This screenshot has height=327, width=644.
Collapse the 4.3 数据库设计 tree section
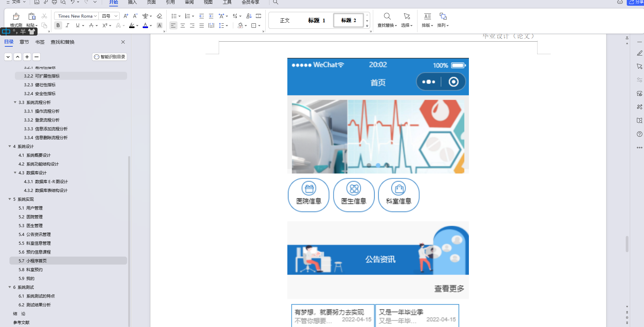coord(15,173)
